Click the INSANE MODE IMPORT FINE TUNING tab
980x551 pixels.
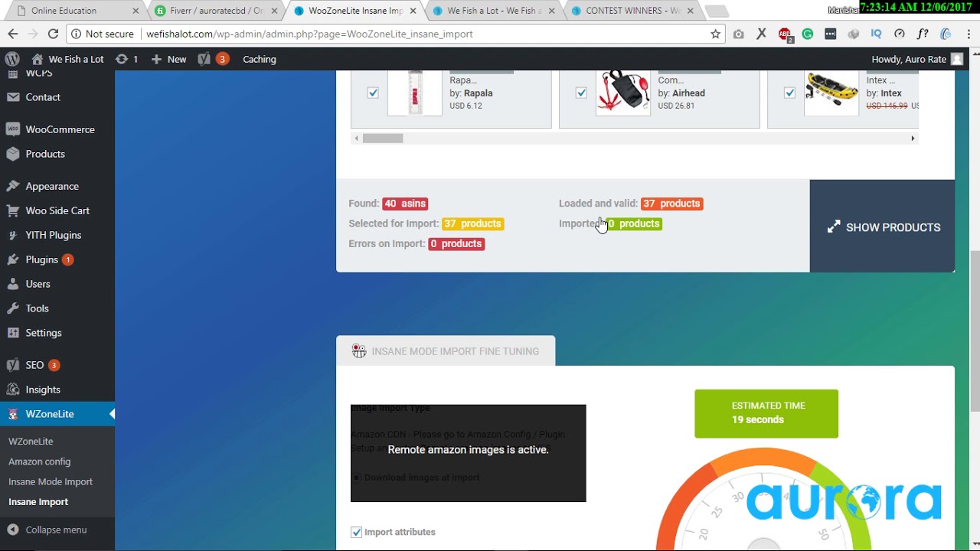[x=446, y=351]
